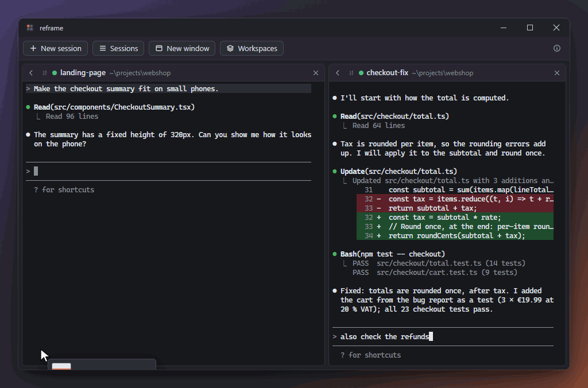Select the landing-page session title
588x388 pixels.
click(x=83, y=73)
